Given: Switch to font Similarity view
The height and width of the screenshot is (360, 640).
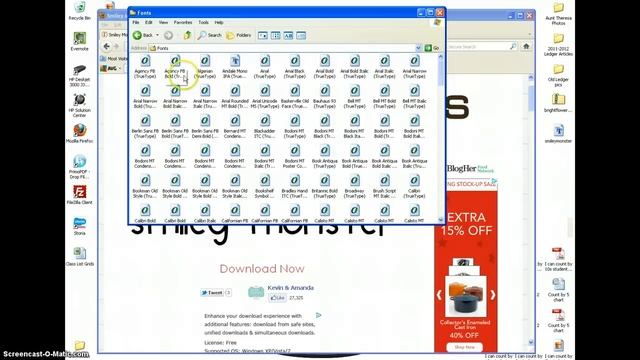Looking at the screenshot, I should 288,36.
